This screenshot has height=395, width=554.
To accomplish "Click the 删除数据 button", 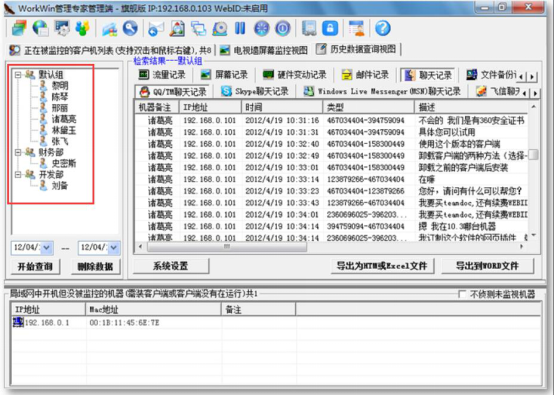I will coord(95,267).
